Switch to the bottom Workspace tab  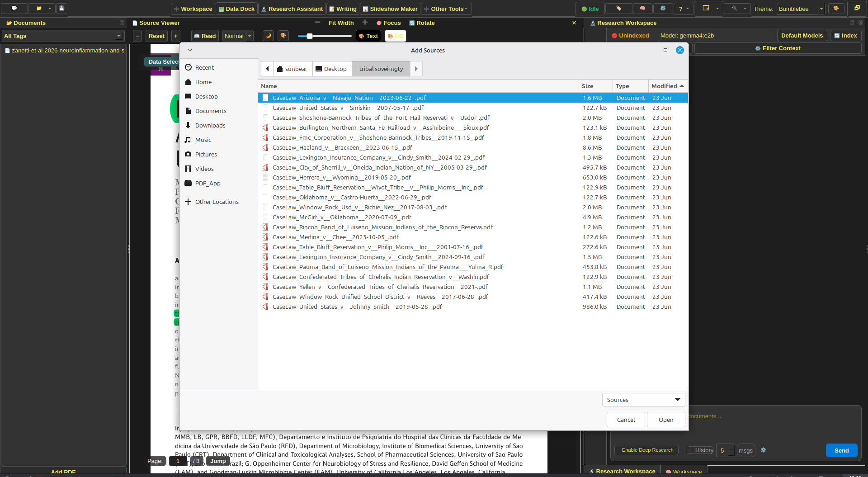pos(684,471)
